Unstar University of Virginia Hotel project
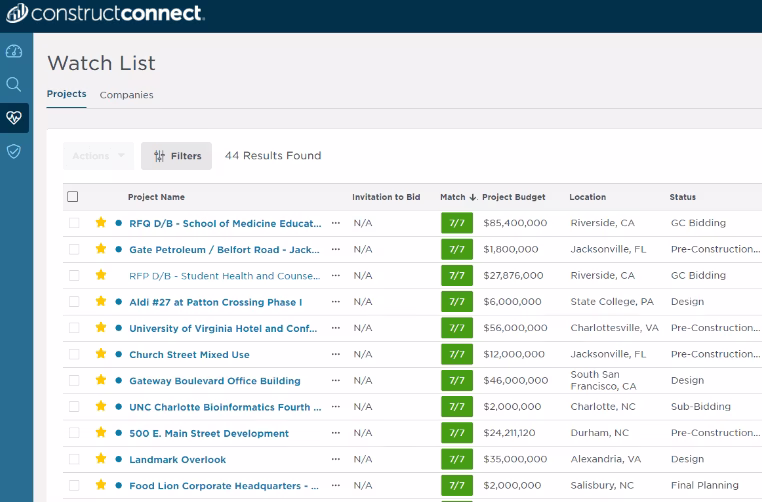The image size is (762, 502). click(x=101, y=328)
